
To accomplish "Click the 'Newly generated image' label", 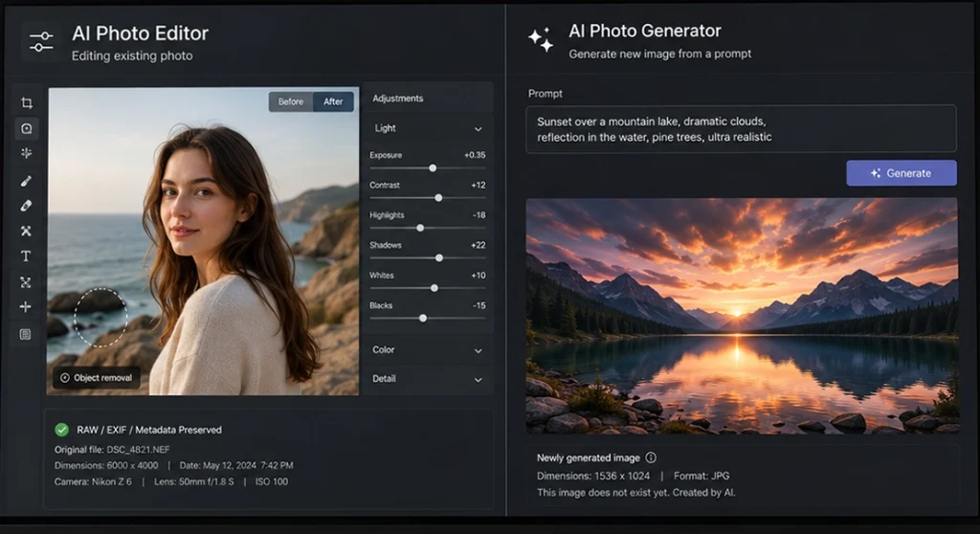I will pyautogui.click(x=589, y=457).
